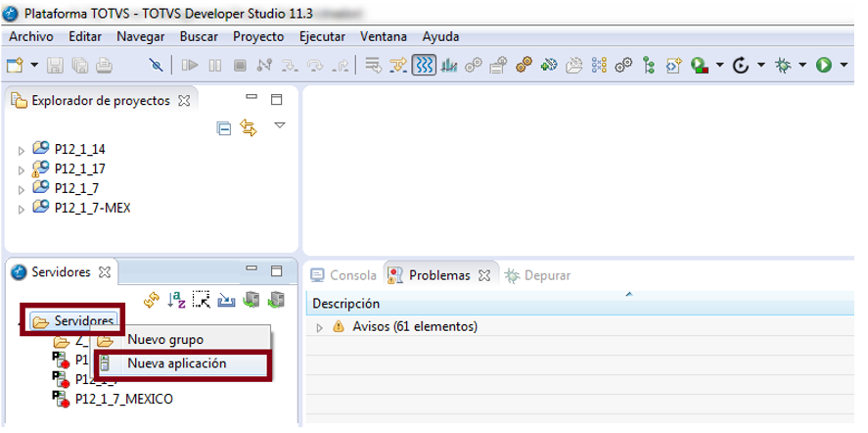Image resolution: width=868 pixels, height=433 pixels.
Task: Open the New wizard dropdown arrow
Action: pyautogui.click(x=34, y=66)
